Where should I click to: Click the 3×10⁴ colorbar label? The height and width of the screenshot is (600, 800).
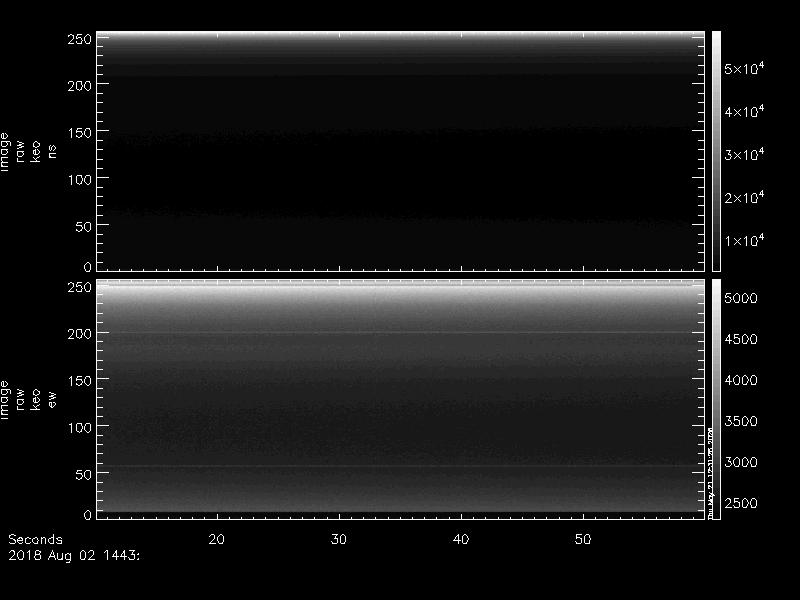coord(744,153)
